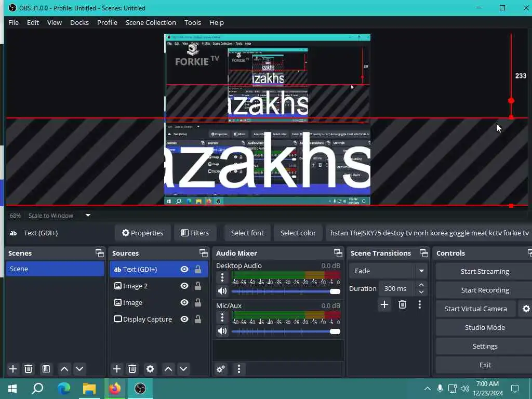
Task: Click Select color button
Action: point(298,233)
